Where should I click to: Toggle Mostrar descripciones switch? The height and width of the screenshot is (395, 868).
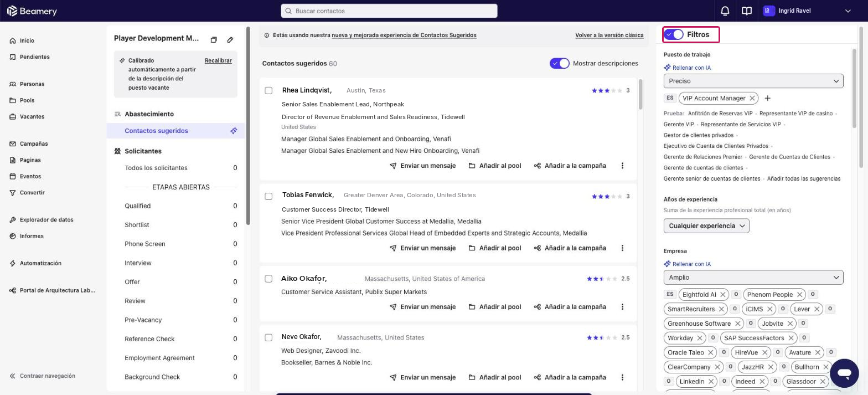tap(560, 63)
